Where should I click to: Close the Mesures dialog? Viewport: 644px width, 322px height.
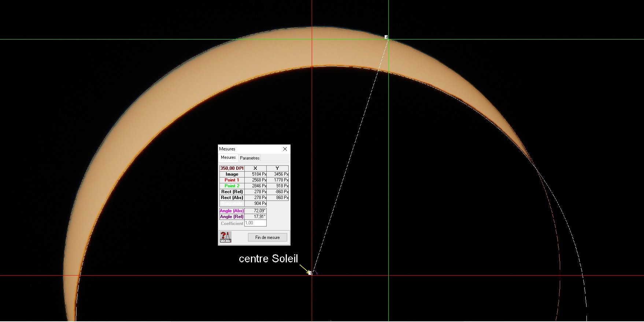[285, 149]
